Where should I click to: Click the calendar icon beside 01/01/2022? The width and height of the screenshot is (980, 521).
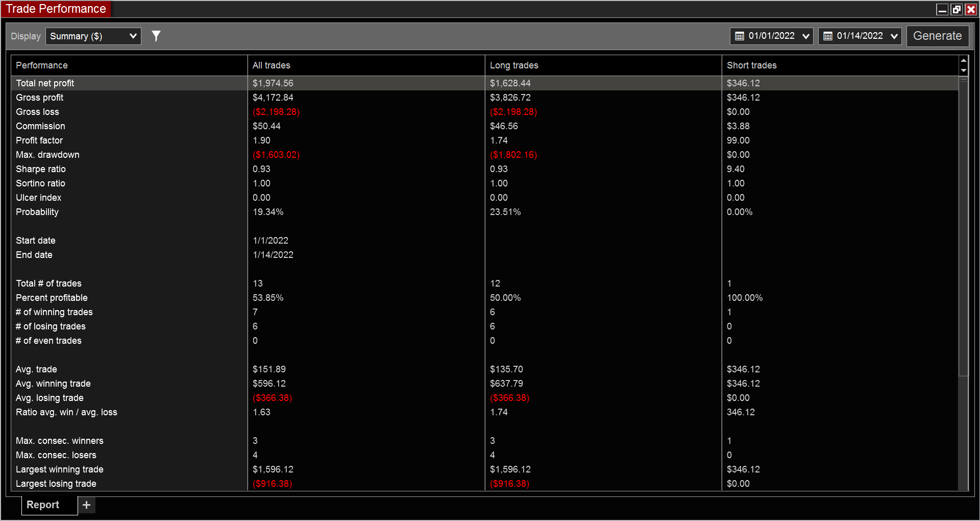[x=739, y=36]
